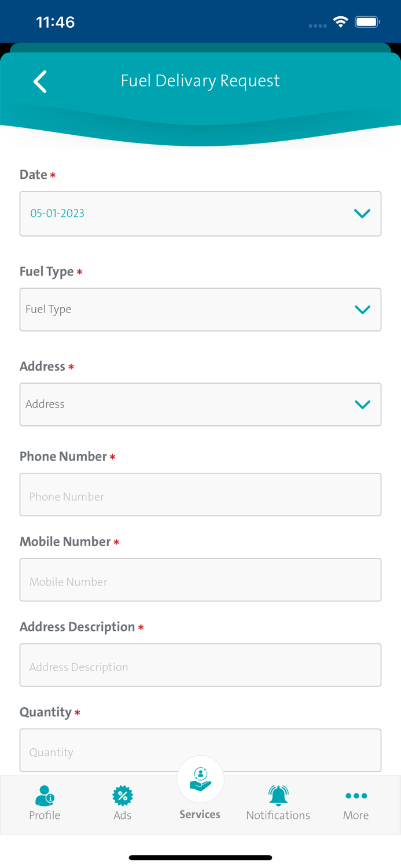Click the Quantity input field
Image resolution: width=401 pixels, height=868 pixels.
click(x=200, y=750)
